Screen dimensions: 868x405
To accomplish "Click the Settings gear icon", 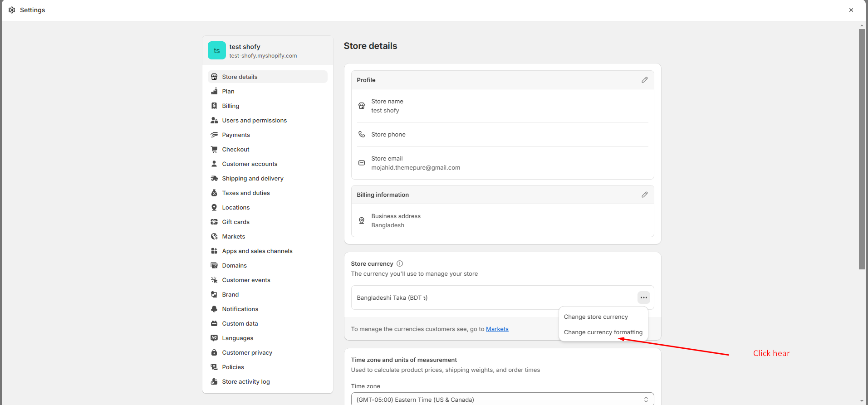I will coord(12,10).
